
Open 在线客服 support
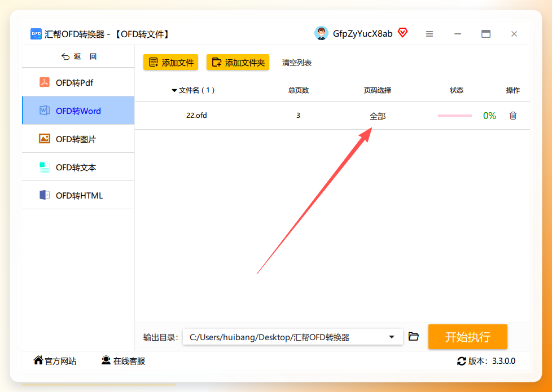point(124,360)
